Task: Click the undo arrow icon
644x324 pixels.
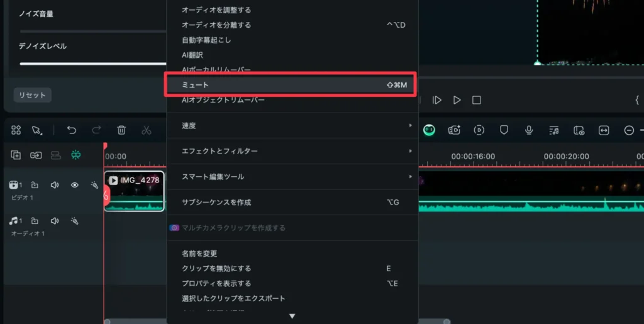Action: click(72, 130)
